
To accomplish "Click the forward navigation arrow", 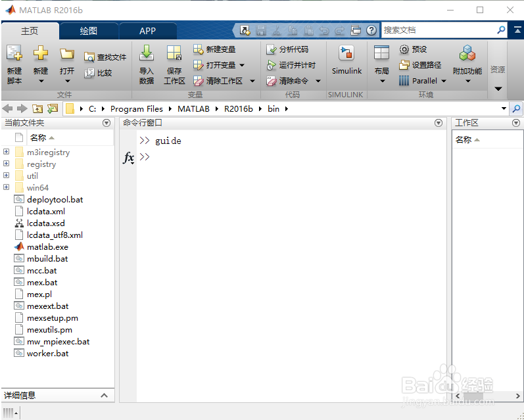I will click(22, 108).
